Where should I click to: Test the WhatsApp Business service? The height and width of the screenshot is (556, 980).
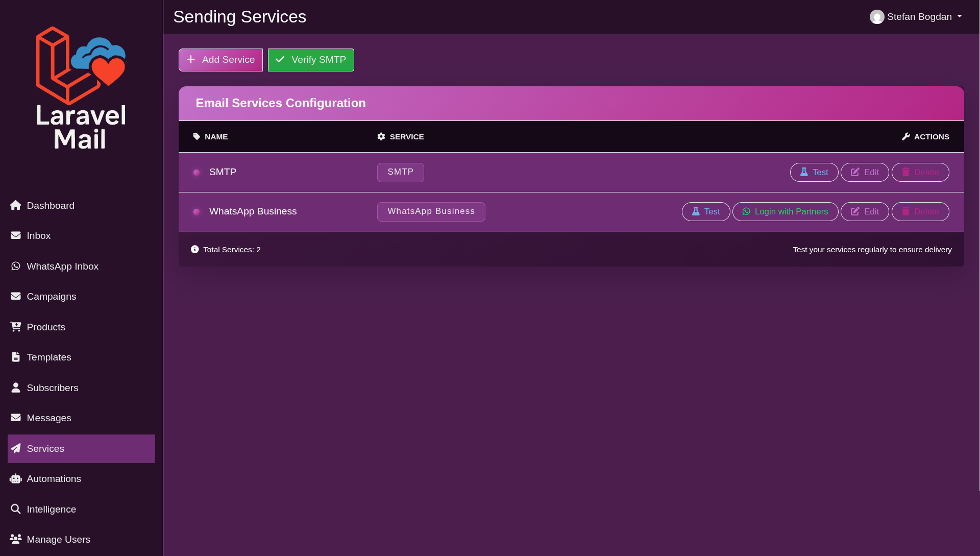706,211
